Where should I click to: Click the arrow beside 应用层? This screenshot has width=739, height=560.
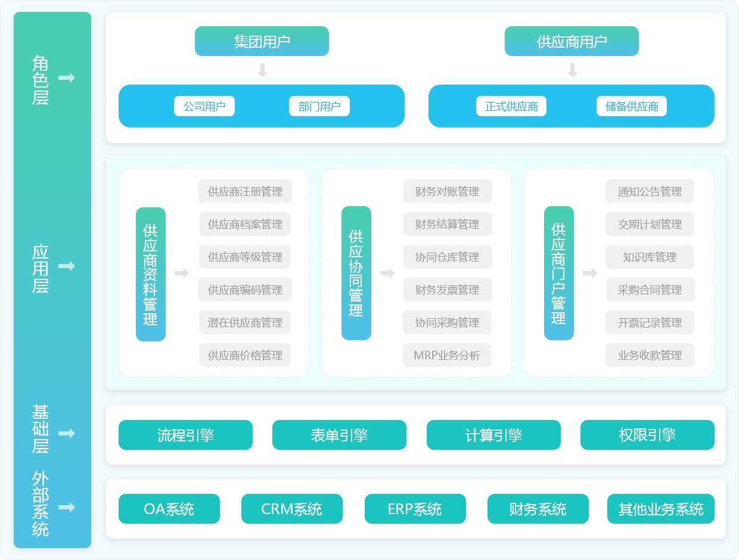click(x=66, y=266)
